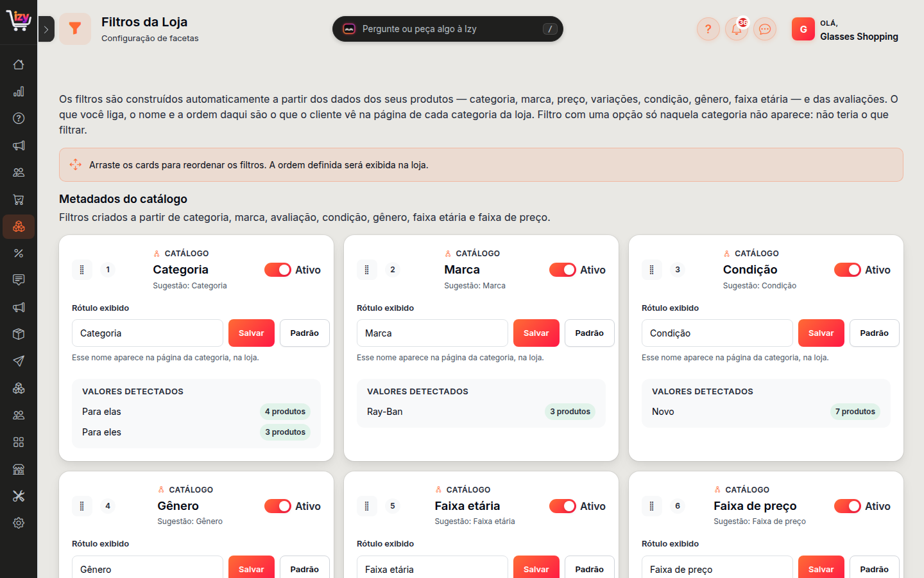Click the 'Sugestão: Marca' hint text
This screenshot has width=924, height=578.
(x=475, y=286)
